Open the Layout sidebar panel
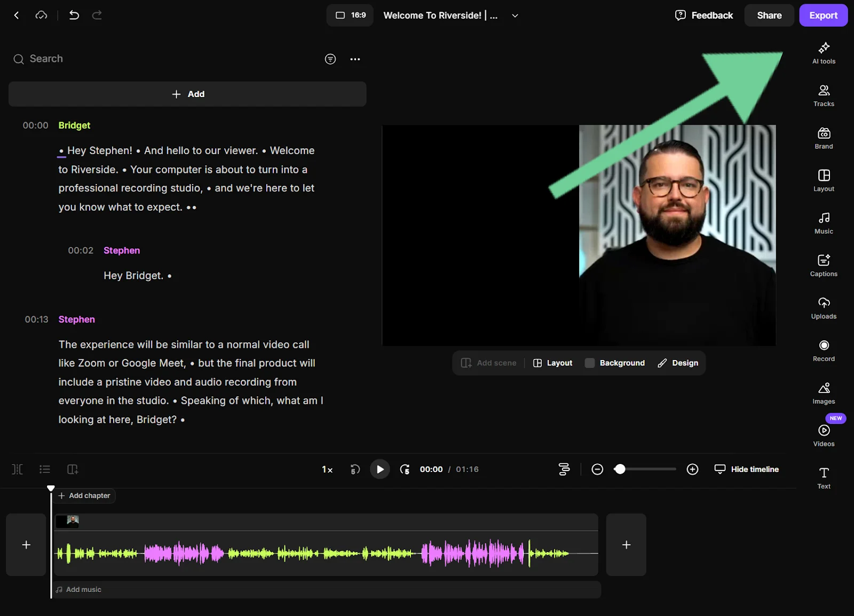This screenshot has height=616, width=854. coord(824,181)
